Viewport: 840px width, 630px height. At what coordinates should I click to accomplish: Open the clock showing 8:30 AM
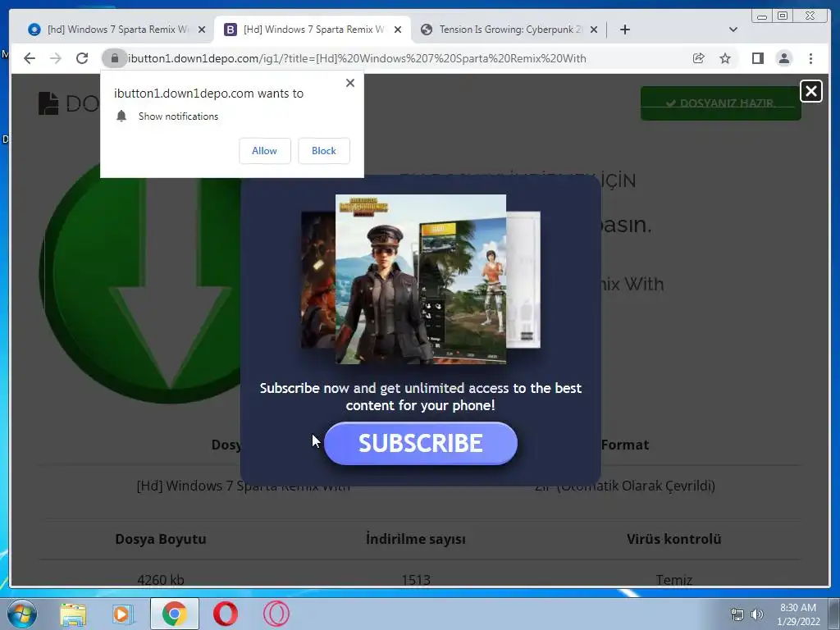pyautogui.click(x=798, y=614)
